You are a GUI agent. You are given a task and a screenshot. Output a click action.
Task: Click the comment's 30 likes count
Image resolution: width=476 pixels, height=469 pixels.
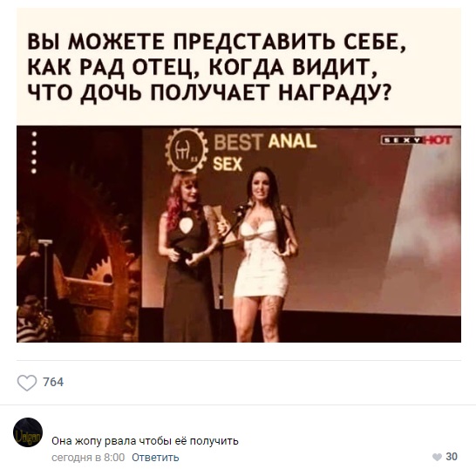[452, 457]
